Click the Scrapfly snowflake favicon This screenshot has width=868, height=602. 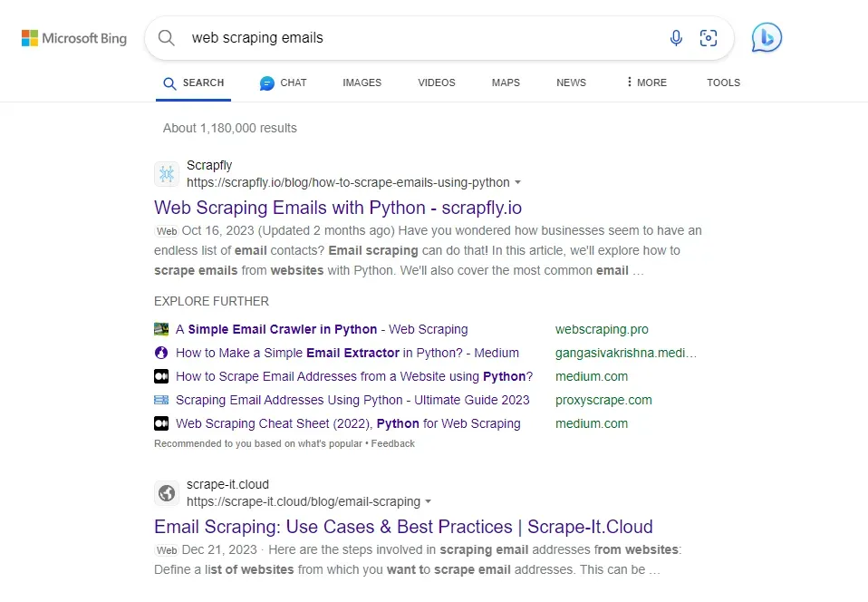pos(167,173)
